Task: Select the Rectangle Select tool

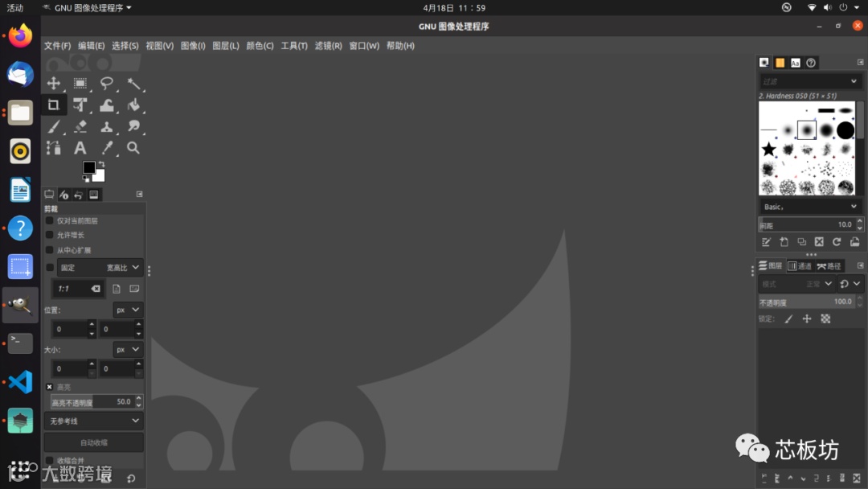Action: point(80,84)
